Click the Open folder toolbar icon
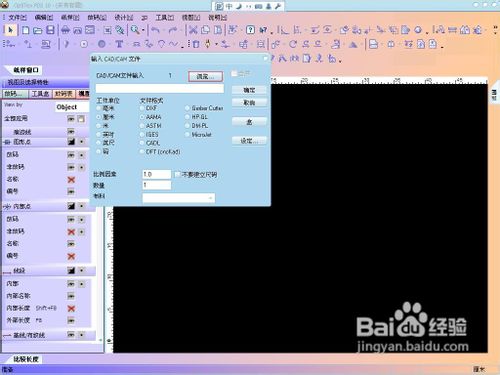500x375 pixels. click(38, 30)
